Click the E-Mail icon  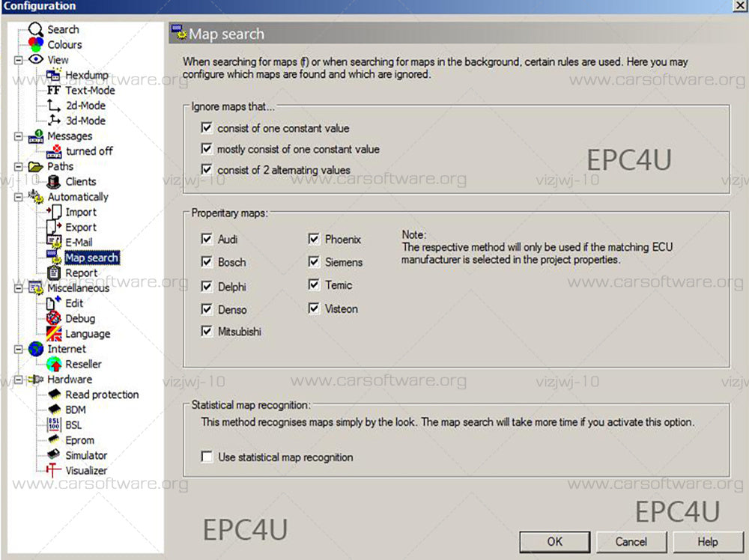[x=54, y=242]
